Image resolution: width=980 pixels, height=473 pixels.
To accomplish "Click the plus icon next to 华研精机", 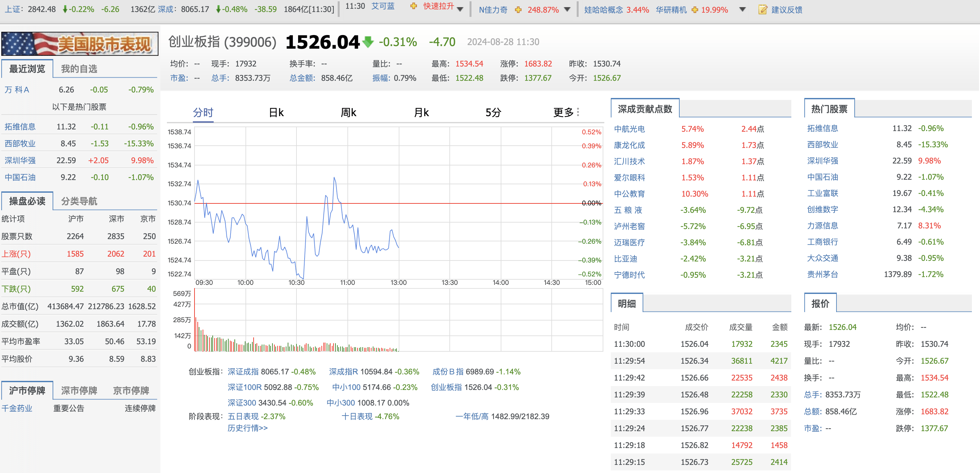I will click(x=695, y=10).
